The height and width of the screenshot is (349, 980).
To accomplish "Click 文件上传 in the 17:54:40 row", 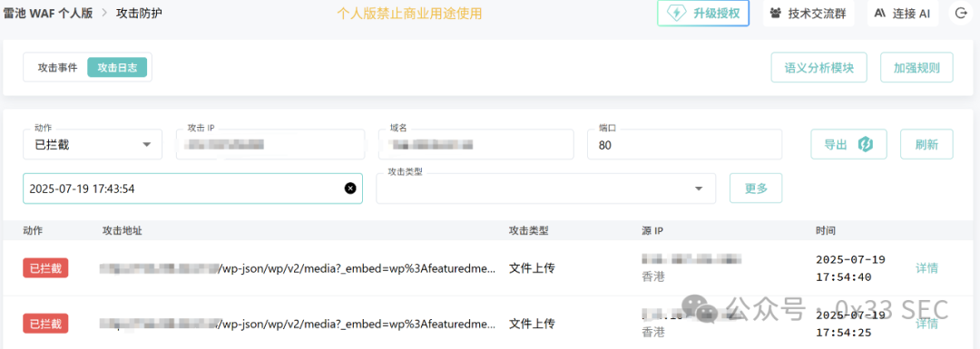I will tap(532, 267).
